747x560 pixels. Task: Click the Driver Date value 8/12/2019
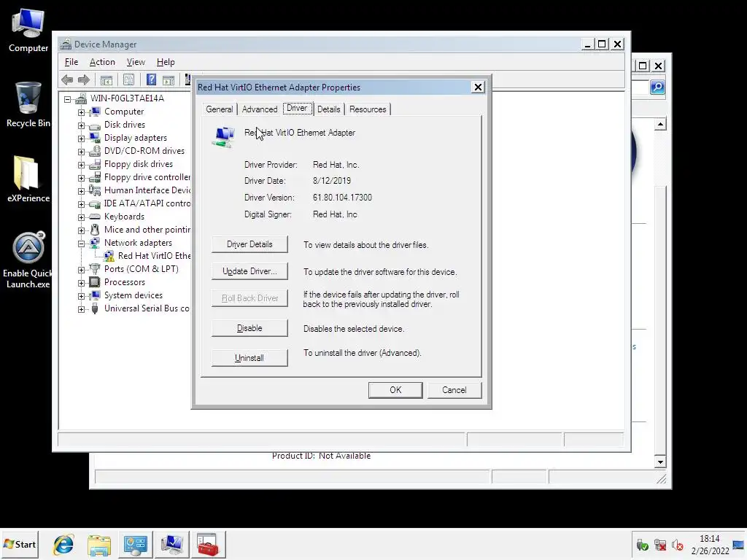coord(332,181)
